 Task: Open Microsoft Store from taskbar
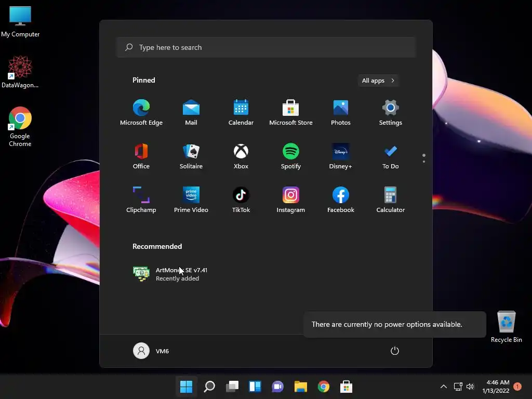coord(346,387)
